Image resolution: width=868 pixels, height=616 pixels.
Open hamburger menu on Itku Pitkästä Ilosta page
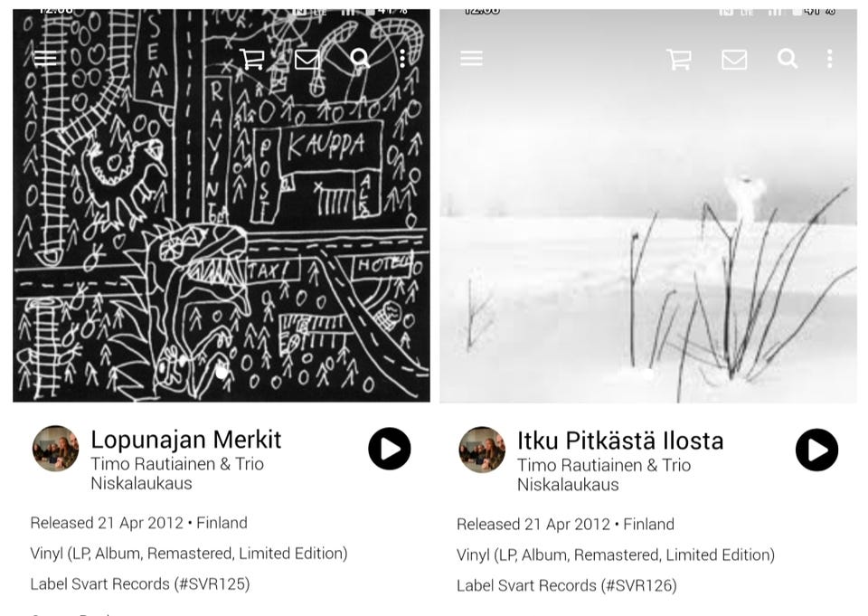pos(472,58)
